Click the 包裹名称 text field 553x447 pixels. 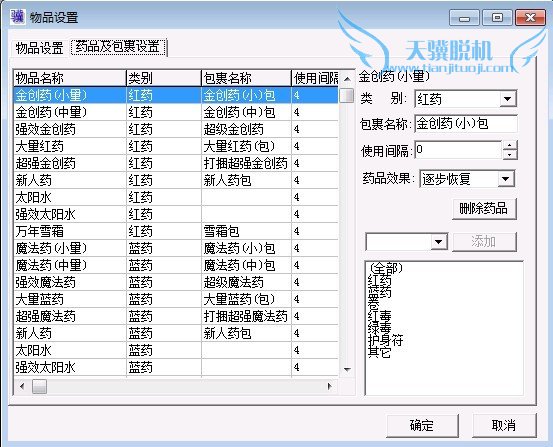pyautogui.click(x=466, y=124)
